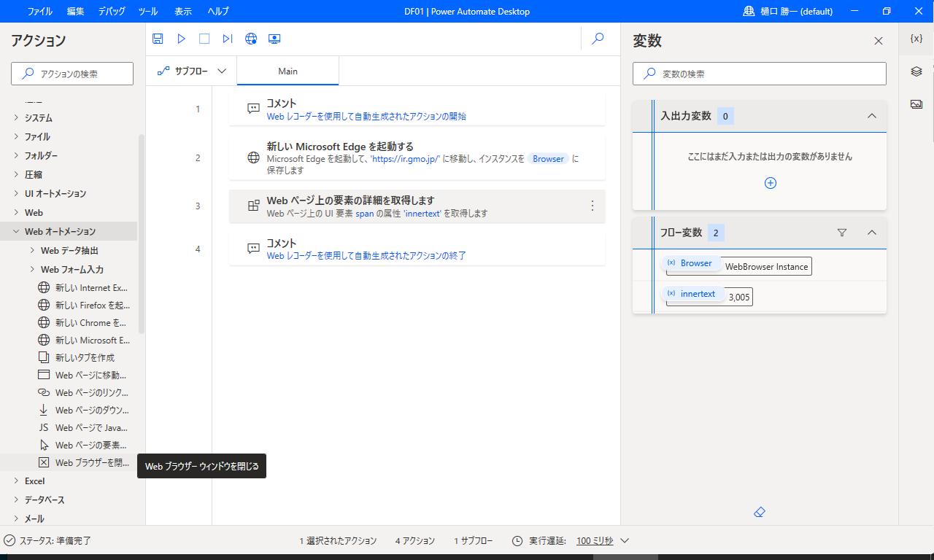Select the 新しい Microsoft Edge を起動する step
The width and height of the screenshot is (934, 560).
417,157
